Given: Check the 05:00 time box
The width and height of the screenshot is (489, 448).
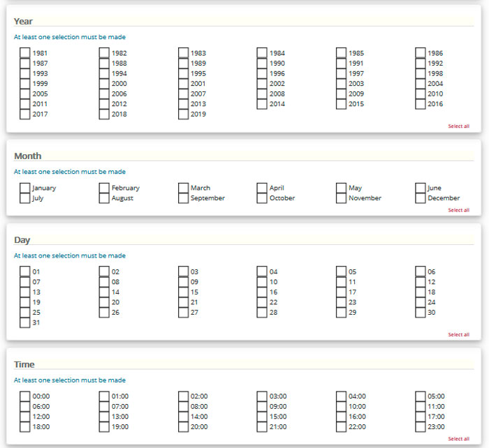Looking at the screenshot, I should pos(420,396).
